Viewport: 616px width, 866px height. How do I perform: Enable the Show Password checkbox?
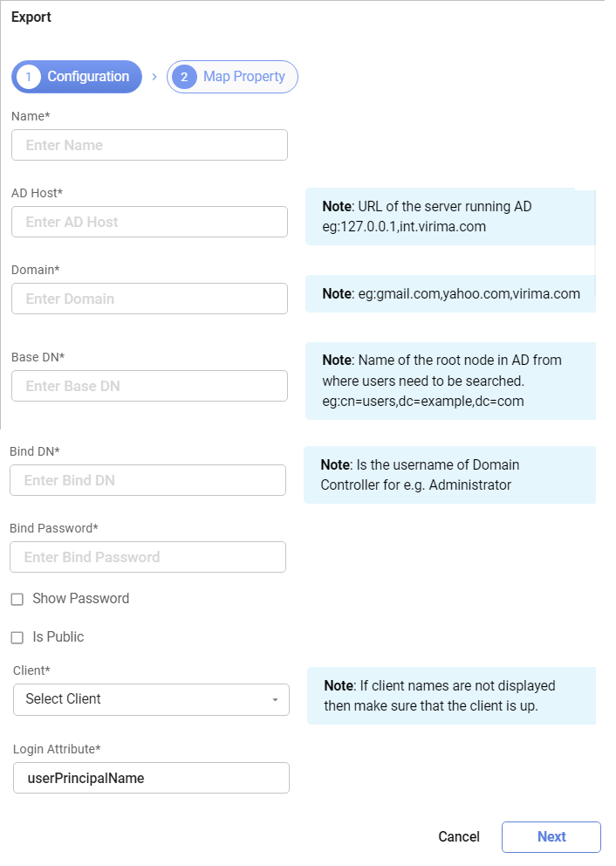(x=17, y=600)
